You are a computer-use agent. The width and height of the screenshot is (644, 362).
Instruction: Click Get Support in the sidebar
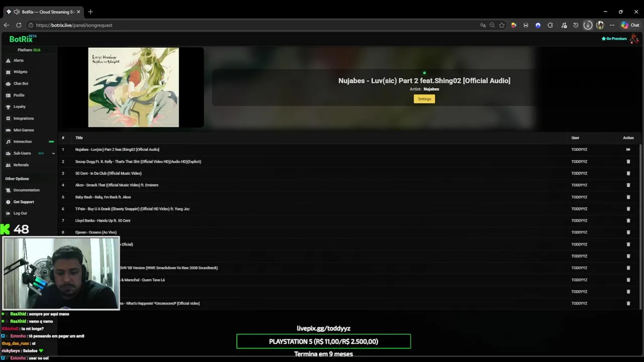point(24,202)
